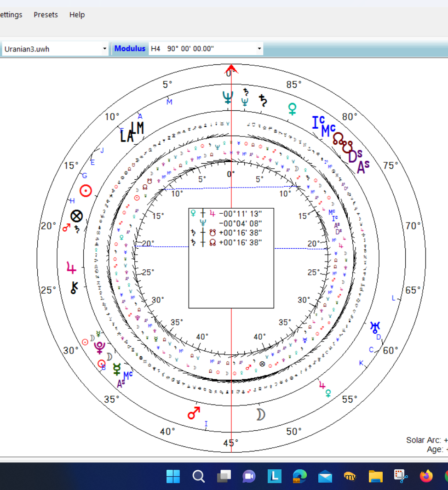
Task: Click the large teal Neptune glyph at dial top
Action: [228, 97]
